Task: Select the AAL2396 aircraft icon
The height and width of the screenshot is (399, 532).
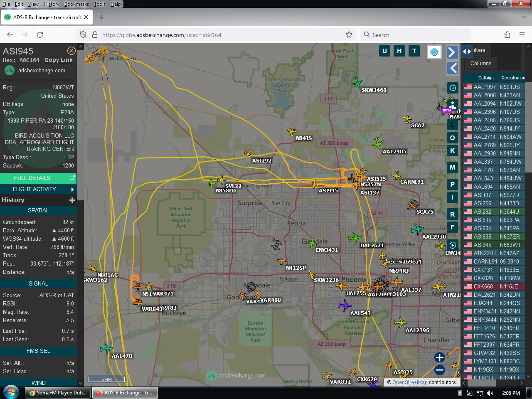Action: point(400,323)
